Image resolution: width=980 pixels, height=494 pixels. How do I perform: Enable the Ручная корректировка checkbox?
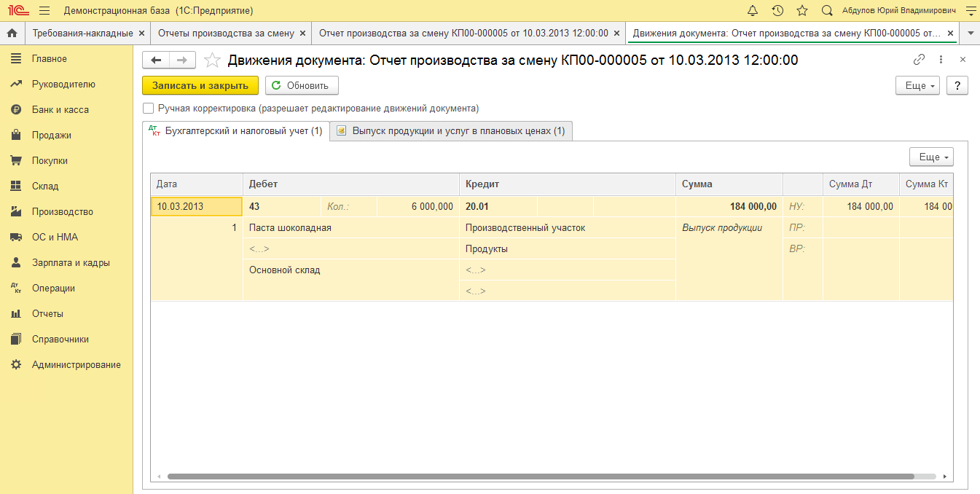149,109
